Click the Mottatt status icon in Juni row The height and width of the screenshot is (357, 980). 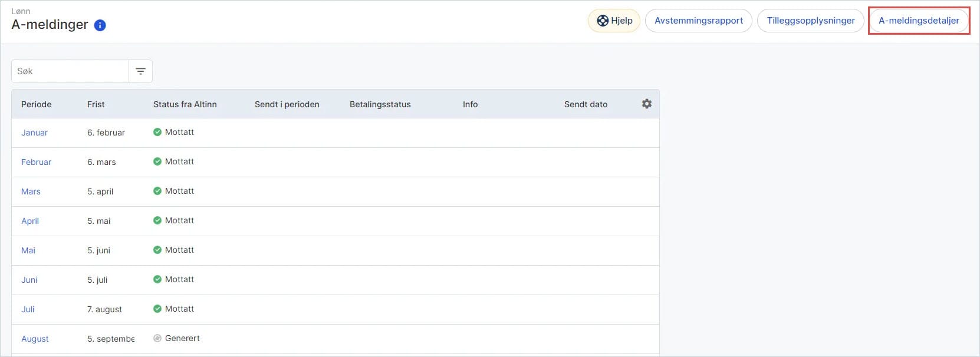tap(157, 279)
